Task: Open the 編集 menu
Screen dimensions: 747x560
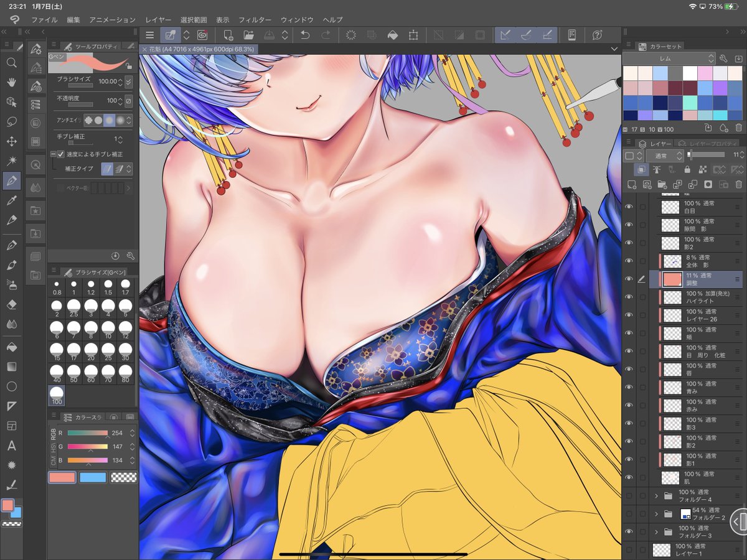Action: tap(73, 20)
